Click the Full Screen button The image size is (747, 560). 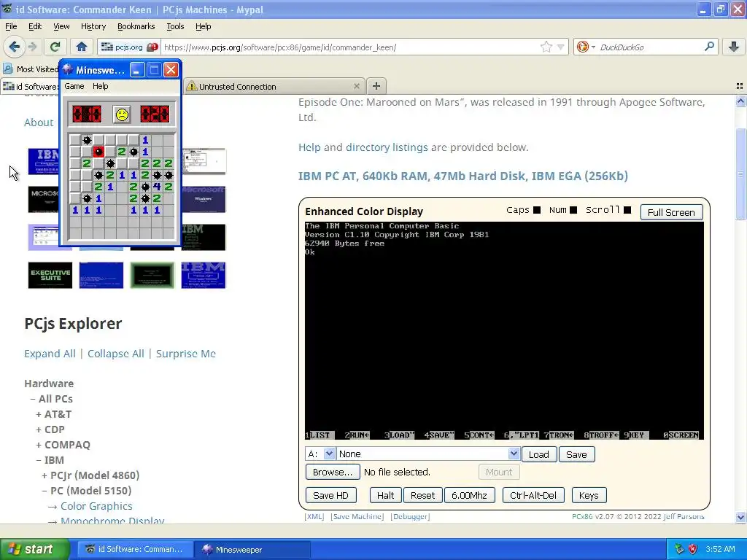[671, 212]
